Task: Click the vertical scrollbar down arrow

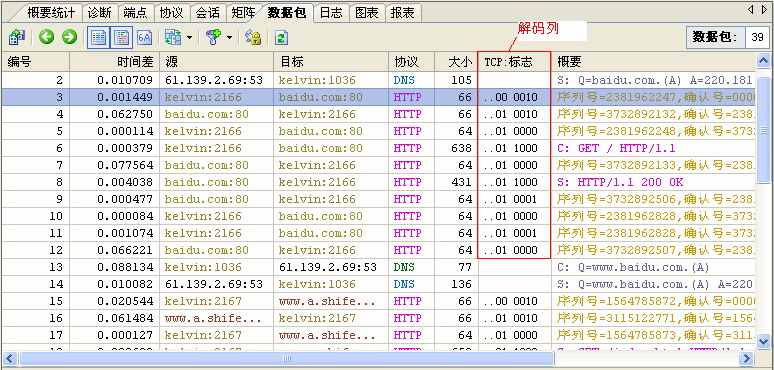Action: click(x=763, y=341)
